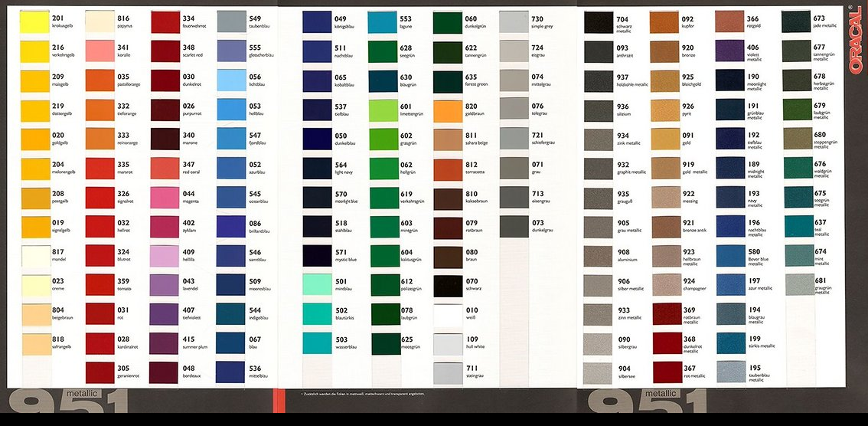Click the '564 light navy' label text
This screenshot has height=426, width=868.
click(x=345, y=168)
